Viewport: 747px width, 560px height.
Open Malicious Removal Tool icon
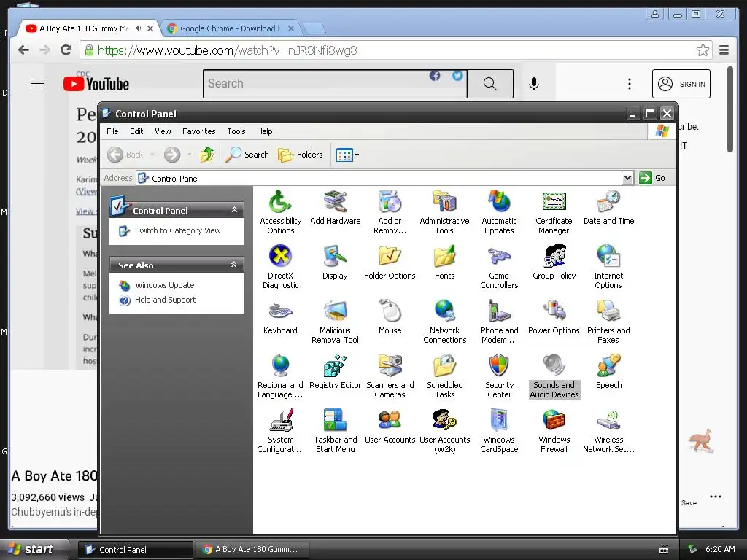coord(335,322)
